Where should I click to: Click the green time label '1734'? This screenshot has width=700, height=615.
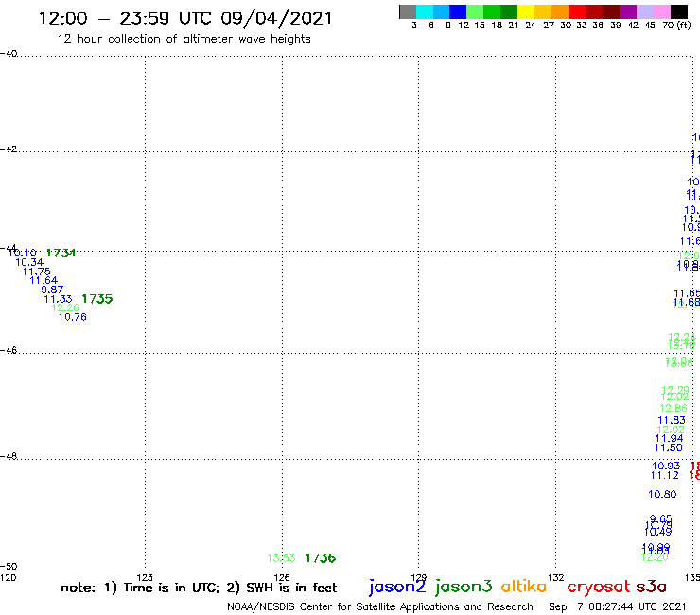tap(61, 254)
